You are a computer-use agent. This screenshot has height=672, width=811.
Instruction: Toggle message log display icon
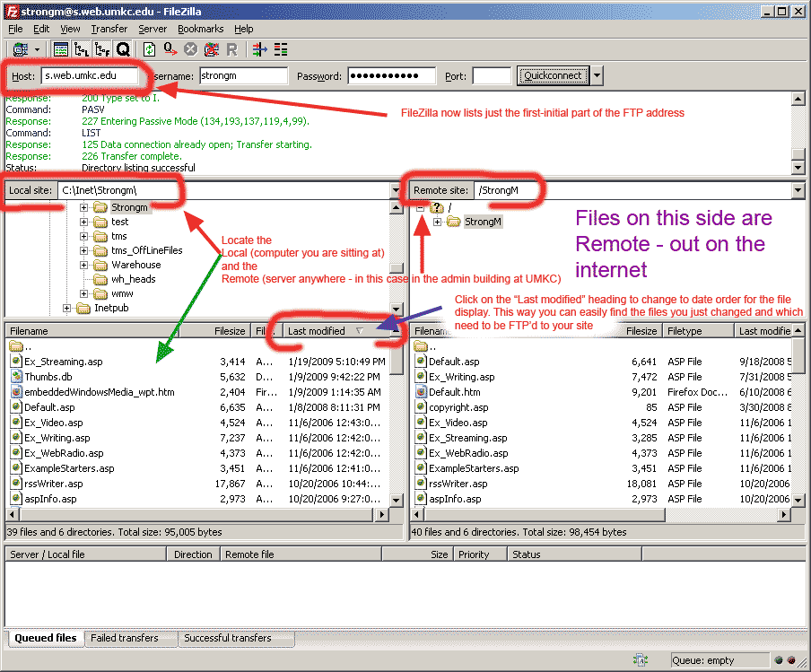click(61, 49)
